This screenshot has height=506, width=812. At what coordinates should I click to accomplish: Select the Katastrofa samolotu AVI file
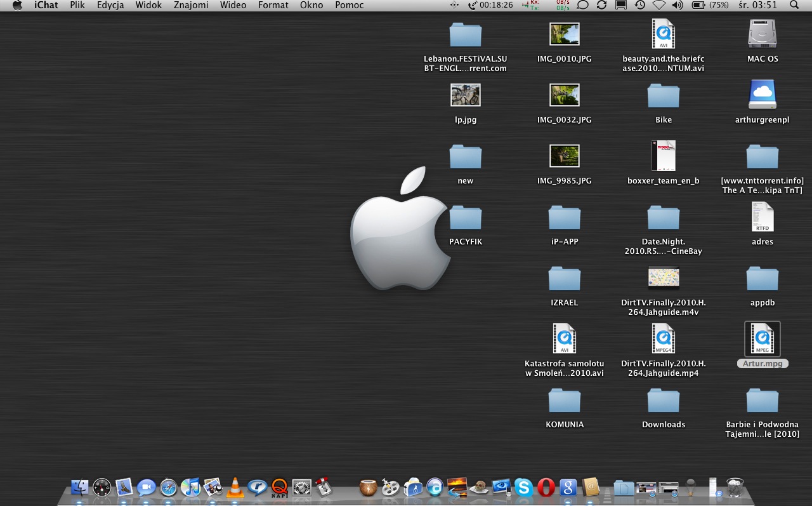tap(565, 338)
